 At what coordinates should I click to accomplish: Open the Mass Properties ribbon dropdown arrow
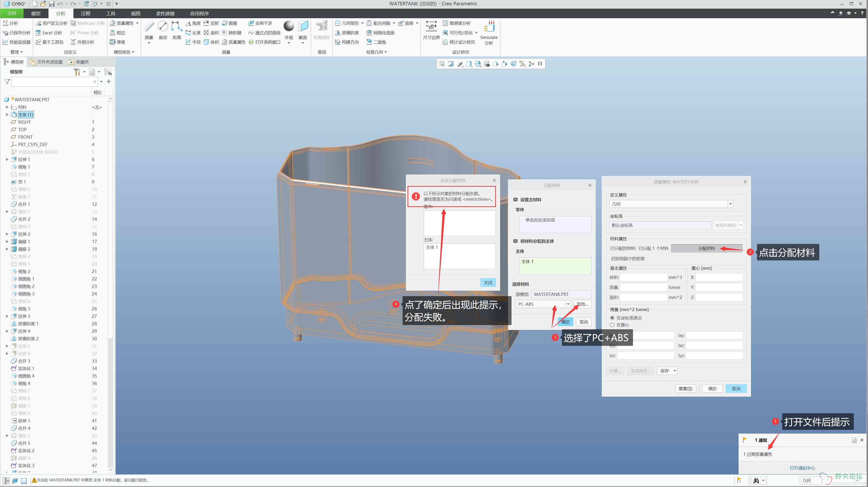pyautogui.click(x=137, y=23)
